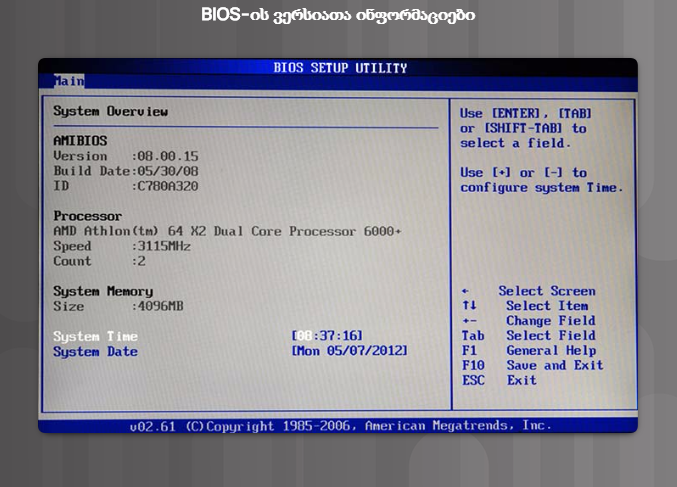Select the System Date value field
Image resolution: width=677 pixels, height=487 pixels.
coord(350,352)
